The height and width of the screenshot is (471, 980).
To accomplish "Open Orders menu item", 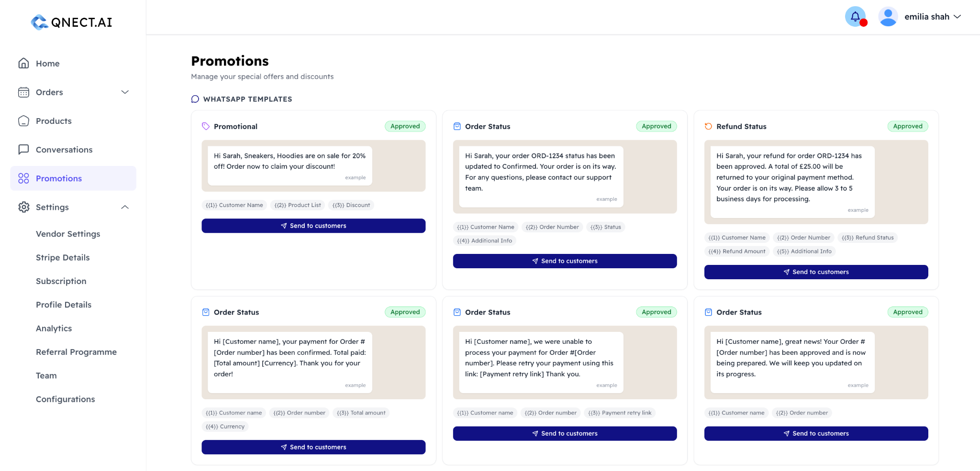I will 49,92.
